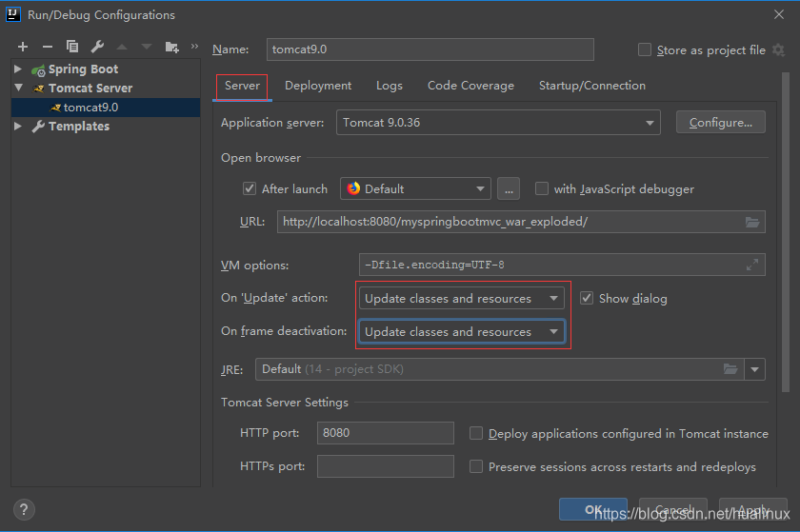This screenshot has width=800, height=532.
Task: Select the Spring Boot tree label
Action: pos(83,69)
